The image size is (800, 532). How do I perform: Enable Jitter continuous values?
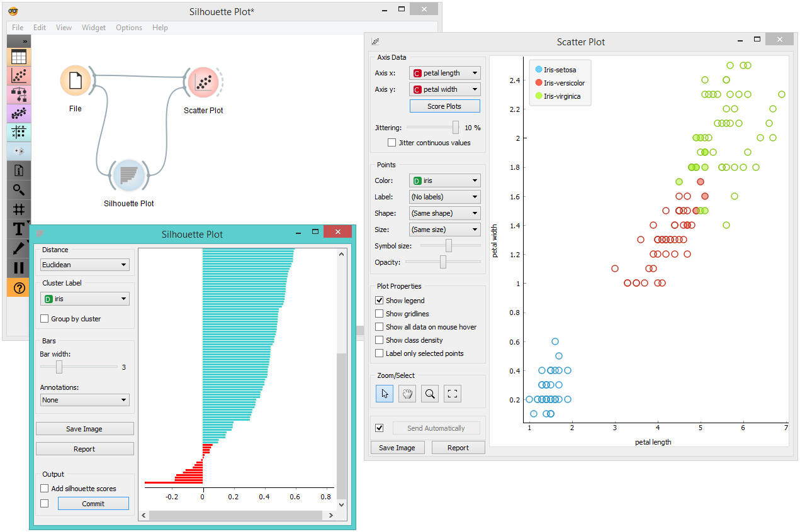[392, 143]
